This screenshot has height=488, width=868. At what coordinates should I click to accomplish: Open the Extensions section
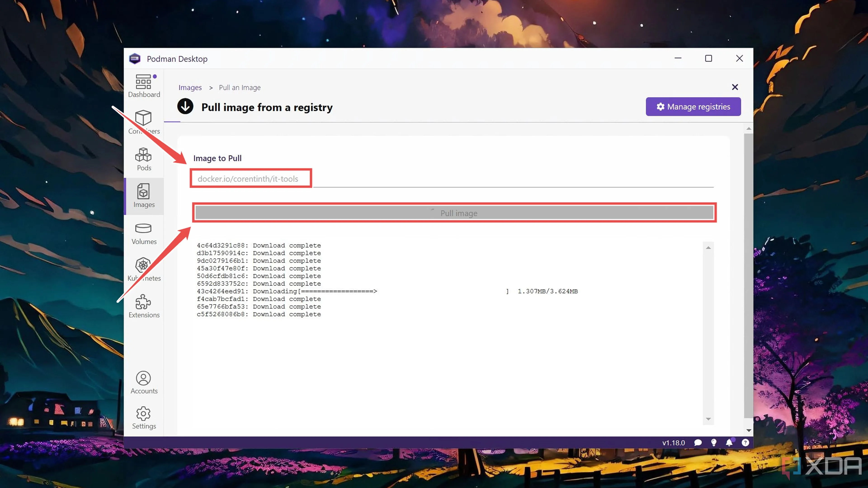144,307
